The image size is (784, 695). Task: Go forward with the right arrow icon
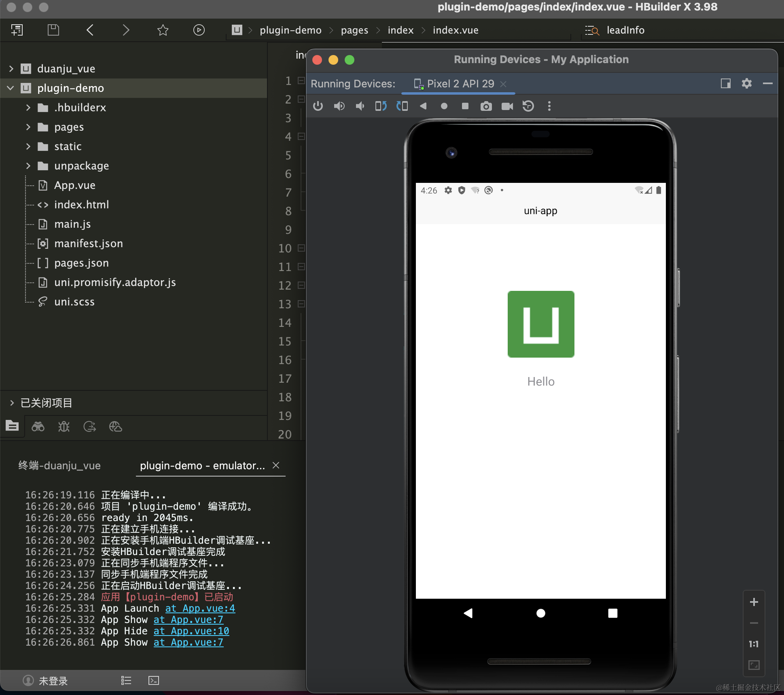point(126,30)
